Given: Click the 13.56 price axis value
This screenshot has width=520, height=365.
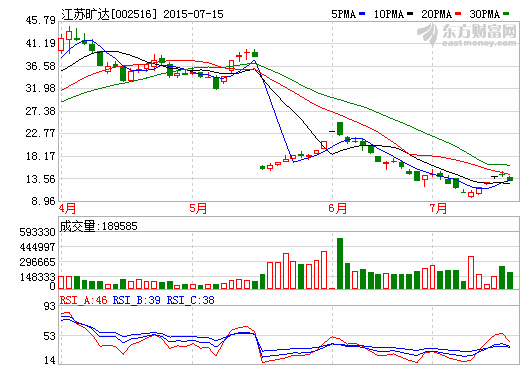Looking at the screenshot, I should click(41, 179).
